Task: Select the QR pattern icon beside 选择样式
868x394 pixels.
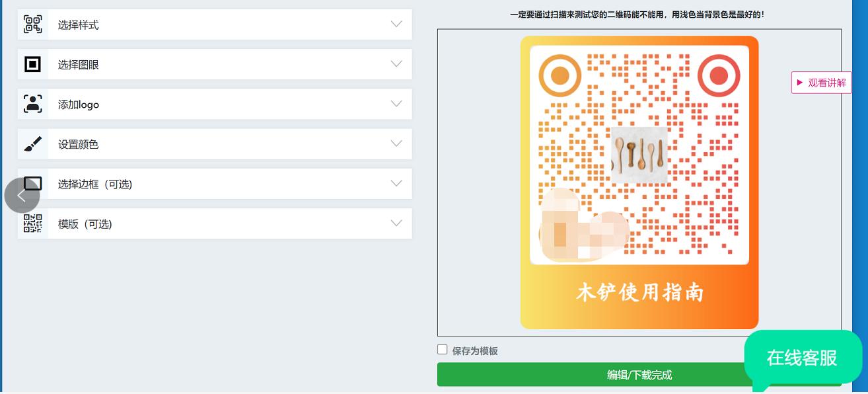Action: tap(33, 24)
